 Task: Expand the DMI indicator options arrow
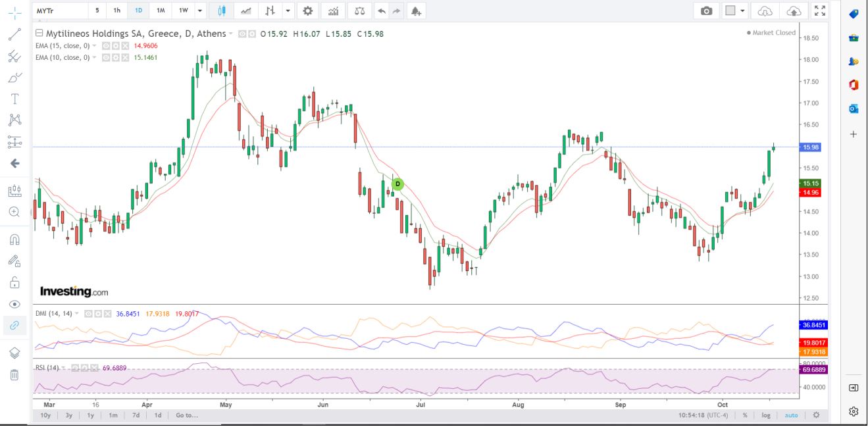77,314
